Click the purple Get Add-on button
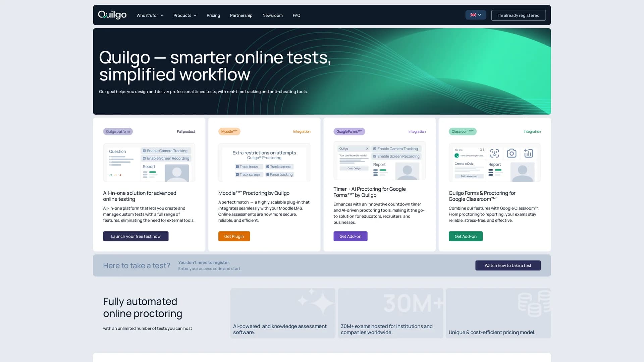This screenshot has width=644, height=362. point(350,236)
